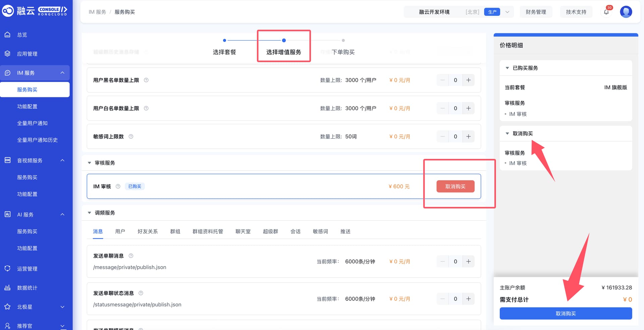
Task: Open the user avatar profile
Action: click(x=626, y=12)
